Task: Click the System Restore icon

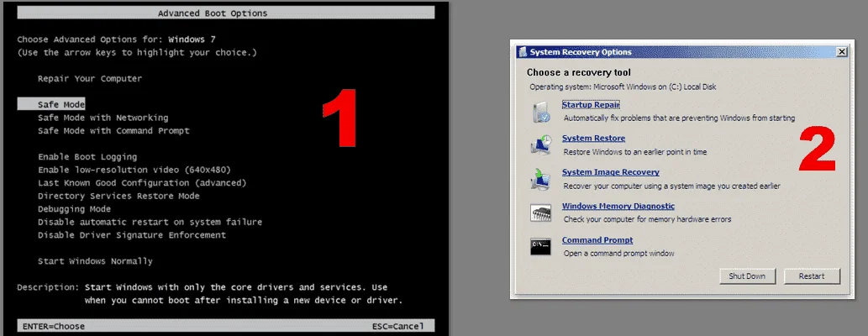Action: pos(540,145)
